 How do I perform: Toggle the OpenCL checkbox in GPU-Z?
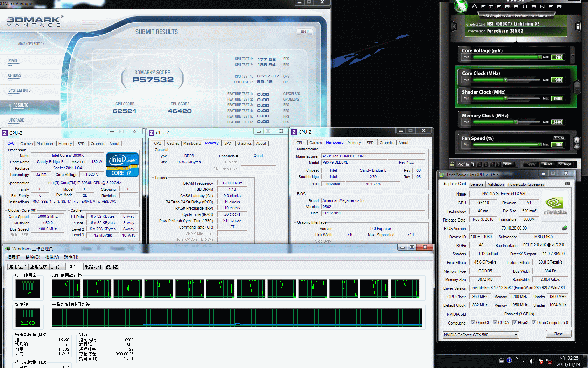click(473, 323)
